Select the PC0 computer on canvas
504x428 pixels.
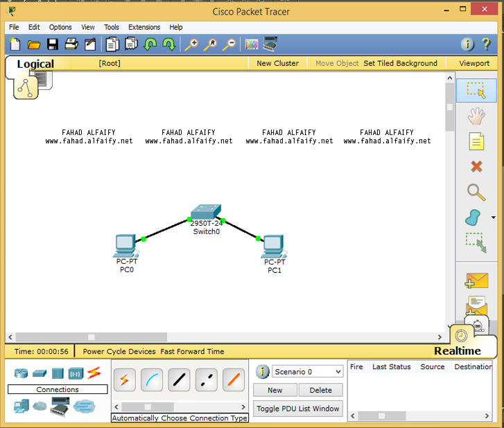125,246
